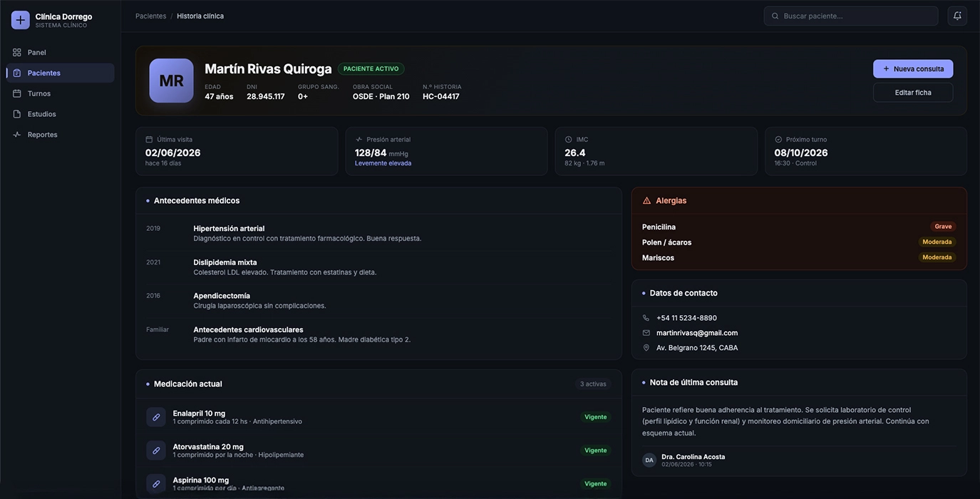Click the clock icon on Próximo turno card
This screenshot has height=499, width=980.
coord(778,140)
